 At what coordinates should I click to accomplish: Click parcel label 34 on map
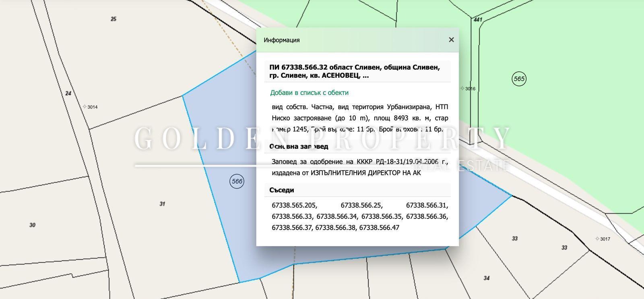pos(486,278)
